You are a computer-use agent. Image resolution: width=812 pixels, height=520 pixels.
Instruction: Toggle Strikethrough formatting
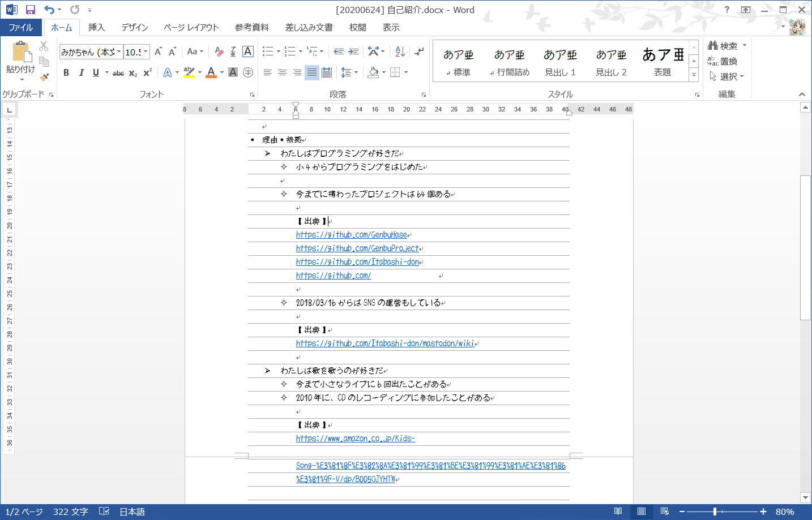[x=118, y=72]
